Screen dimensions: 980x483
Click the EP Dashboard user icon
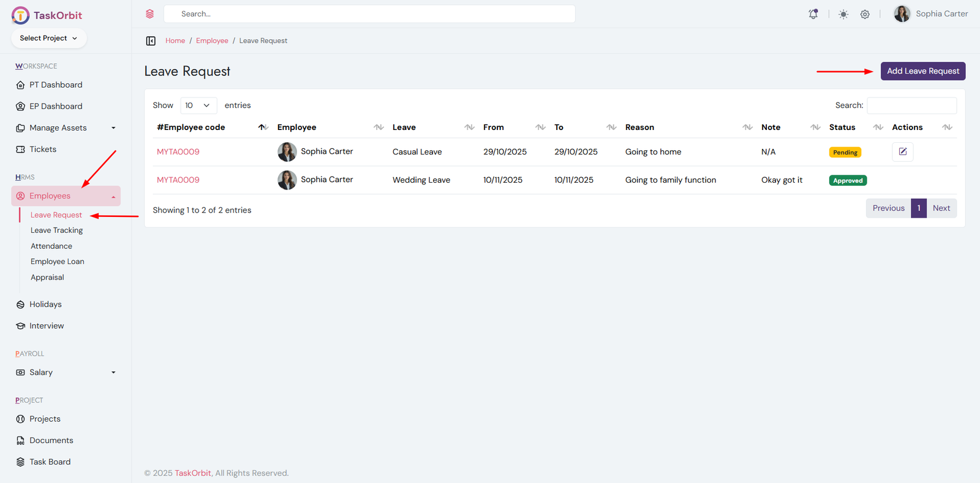coord(20,107)
